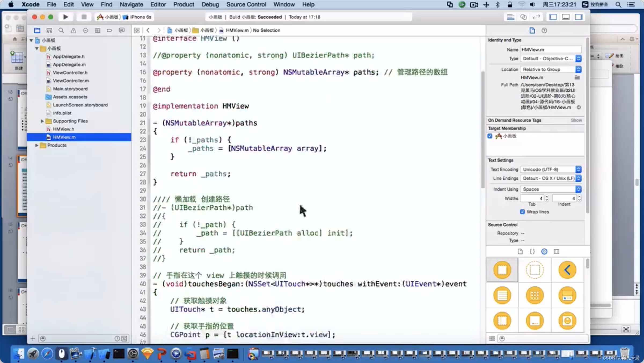Run the project with the Play button
Screen dimensions: 644x363
(65, 17)
